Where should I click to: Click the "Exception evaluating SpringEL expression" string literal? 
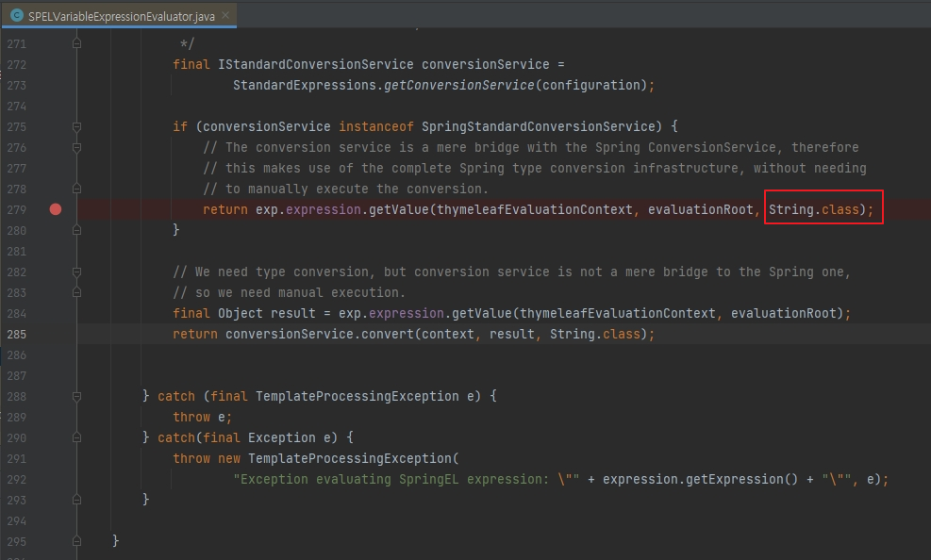coord(407,479)
